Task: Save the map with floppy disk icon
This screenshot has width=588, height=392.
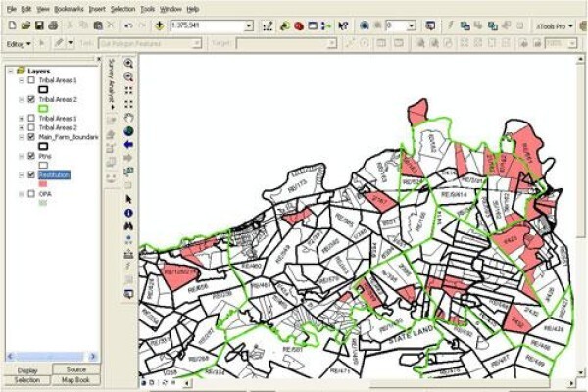Action: tap(39, 25)
